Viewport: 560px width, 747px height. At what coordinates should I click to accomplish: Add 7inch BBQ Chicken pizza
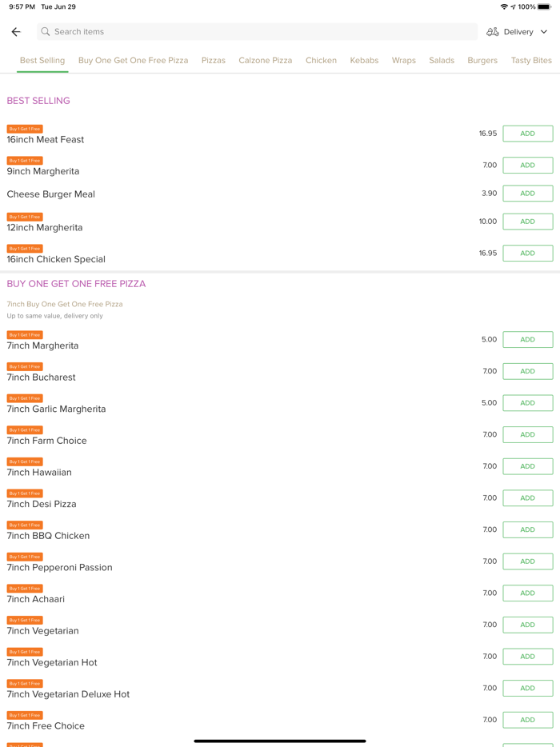(x=527, y=529)
